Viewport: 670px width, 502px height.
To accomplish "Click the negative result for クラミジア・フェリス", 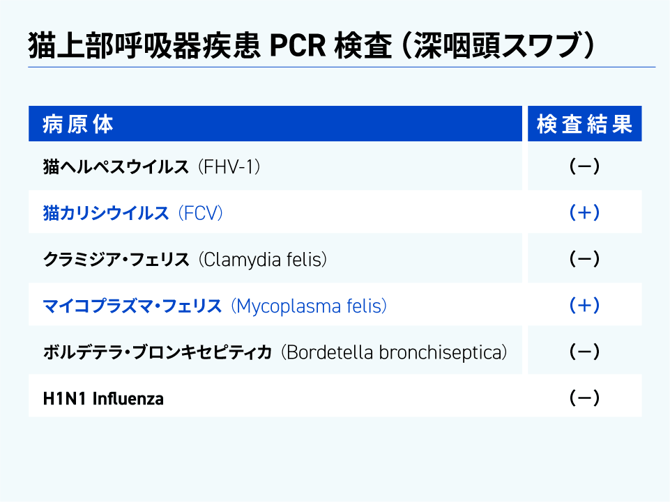I will click(584, 260).
